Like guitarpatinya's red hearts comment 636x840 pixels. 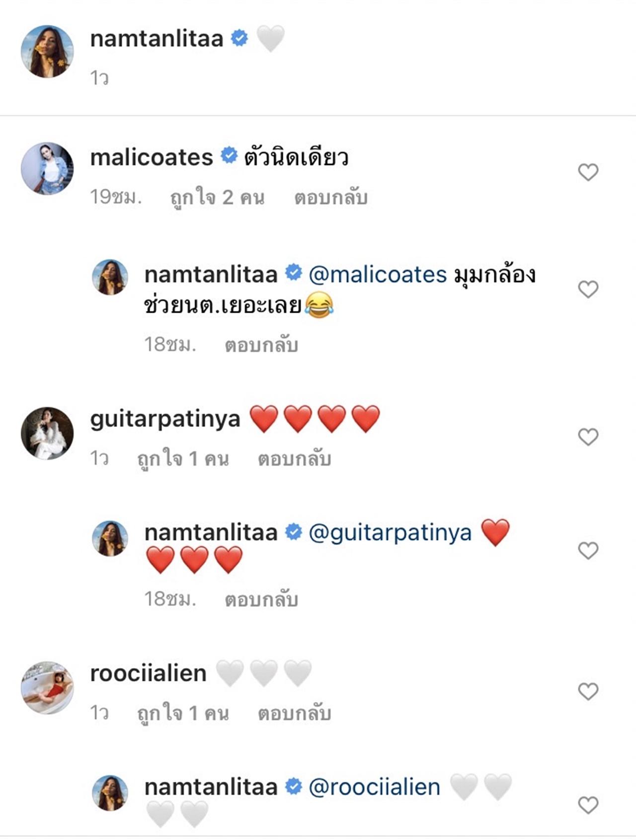point(588,437)
